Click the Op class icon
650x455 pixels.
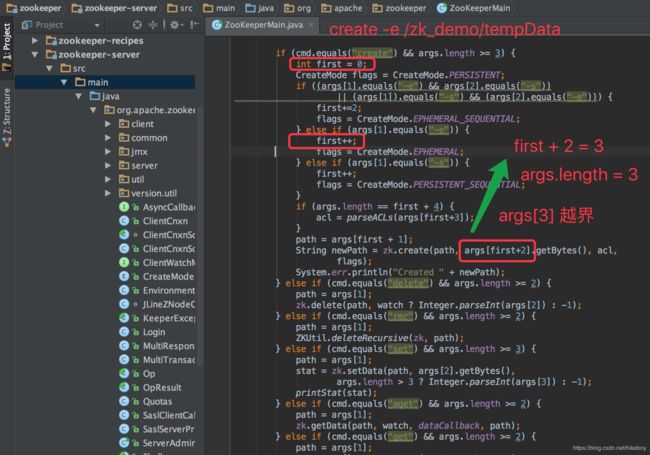124,373
